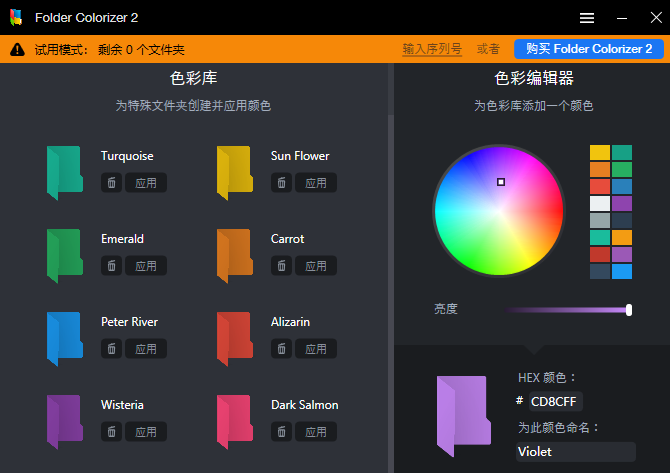Click the HEX color field CD8CFF
The height and width of the screenshot is (473, 670).
point(555,402)
